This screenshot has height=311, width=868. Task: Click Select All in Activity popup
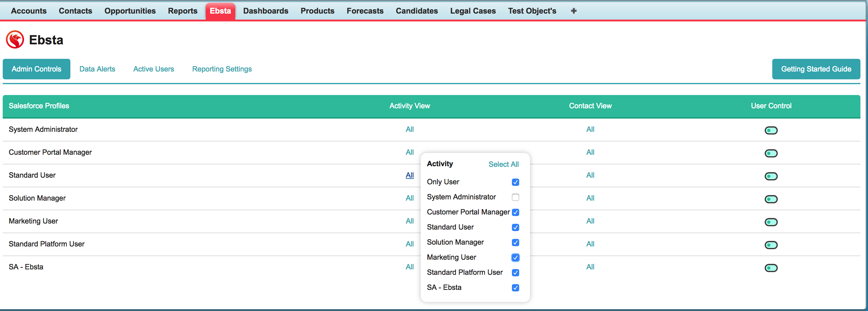[x=503, y=164]
